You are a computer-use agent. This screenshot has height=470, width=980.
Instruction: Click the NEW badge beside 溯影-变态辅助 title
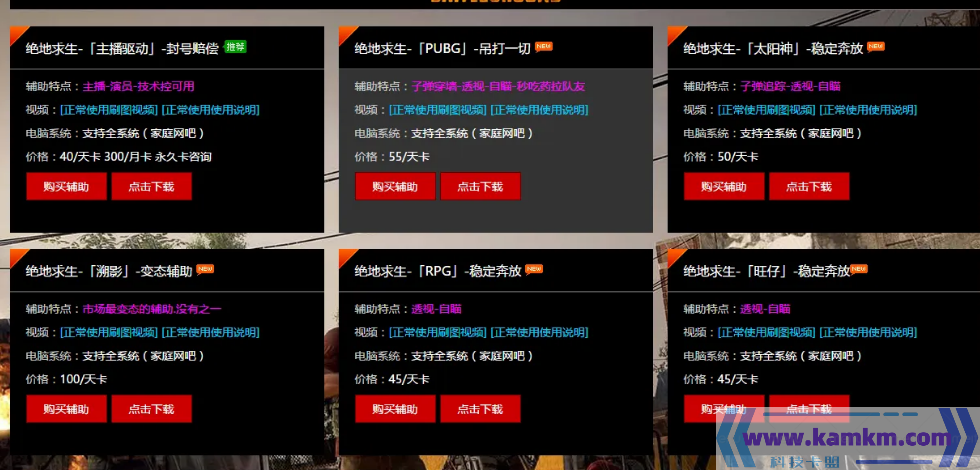pos(205,269)
